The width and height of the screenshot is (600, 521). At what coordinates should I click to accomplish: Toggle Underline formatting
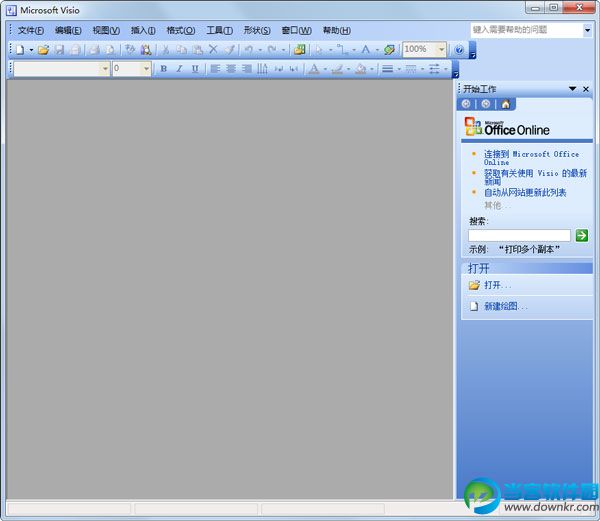pyautogui.click(x=195, y=69)
